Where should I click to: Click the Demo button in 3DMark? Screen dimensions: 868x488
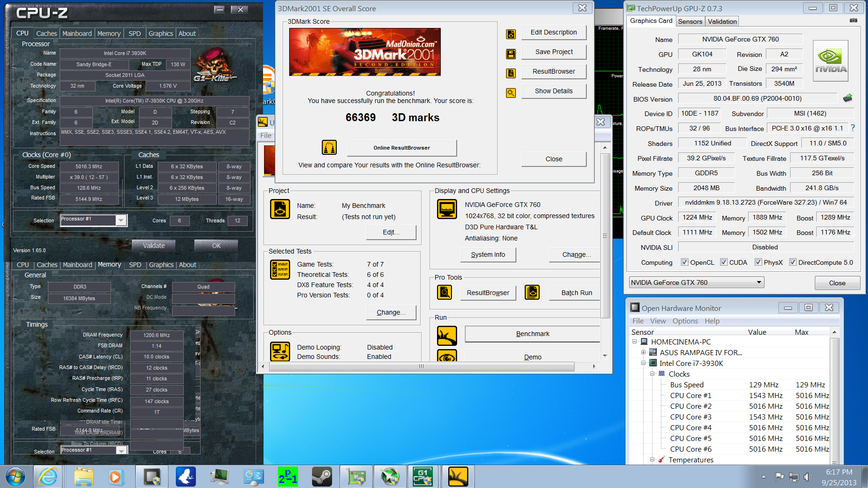tap(533, 357)
